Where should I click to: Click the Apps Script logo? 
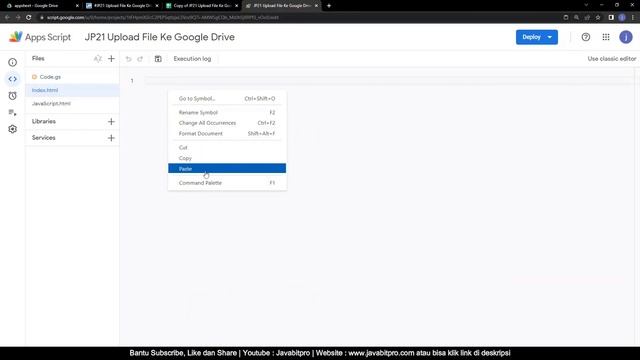pyautogui.click(x=40, y=37)
